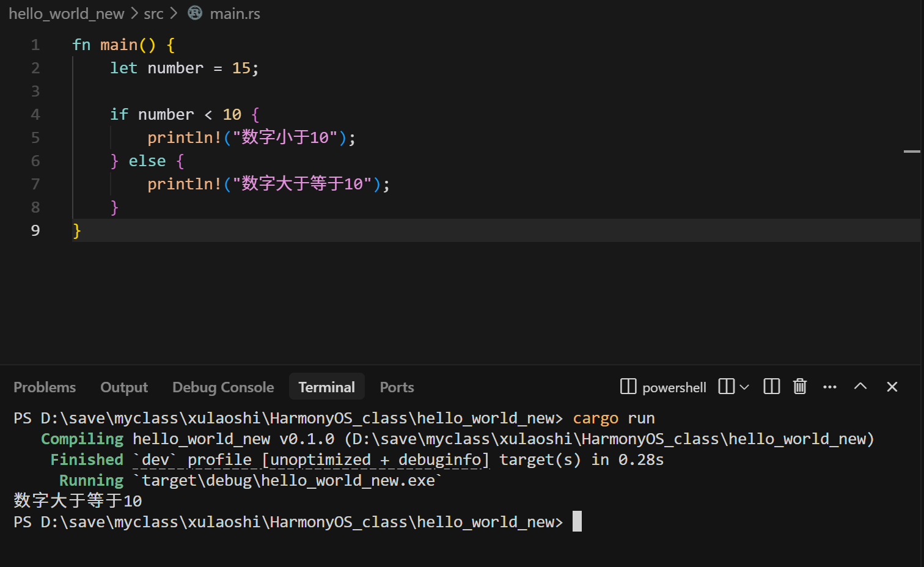Click the main.rs breadcrumb
Image resolution: width=924 pixels, height=567 pixels.
tap(235, 13)
